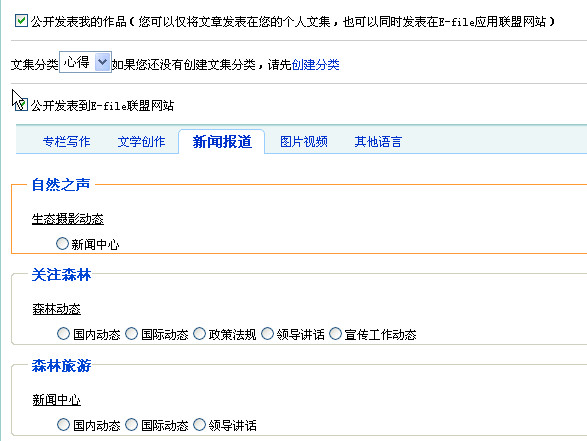Select 国内动态 radio under 关注森林
This screenshot has width=587, height=441.
click(63, 334)
